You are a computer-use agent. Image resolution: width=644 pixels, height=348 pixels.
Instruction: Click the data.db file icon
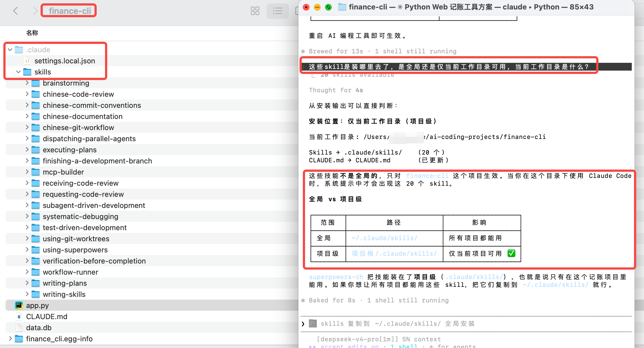pyautogui.click(x=19, y=328)
